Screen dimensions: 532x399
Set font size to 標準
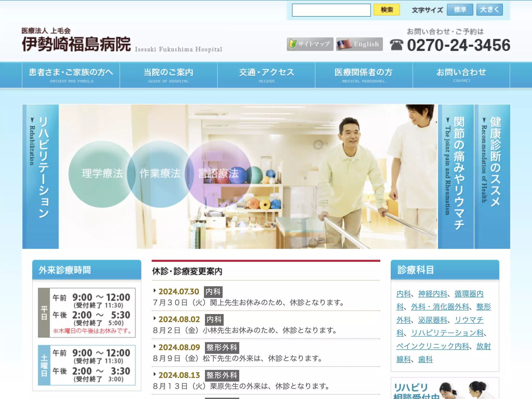point(460,10)
